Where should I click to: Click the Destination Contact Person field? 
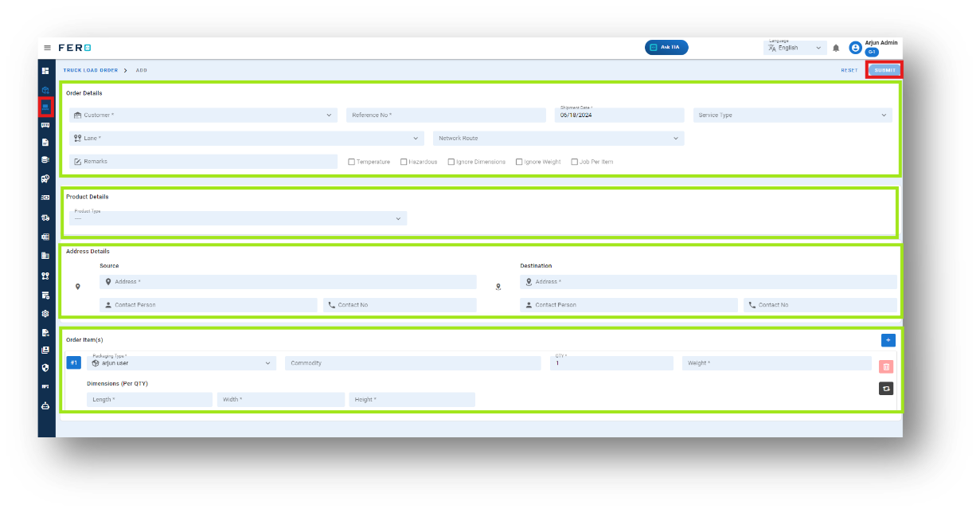click(x=629, y=305)
